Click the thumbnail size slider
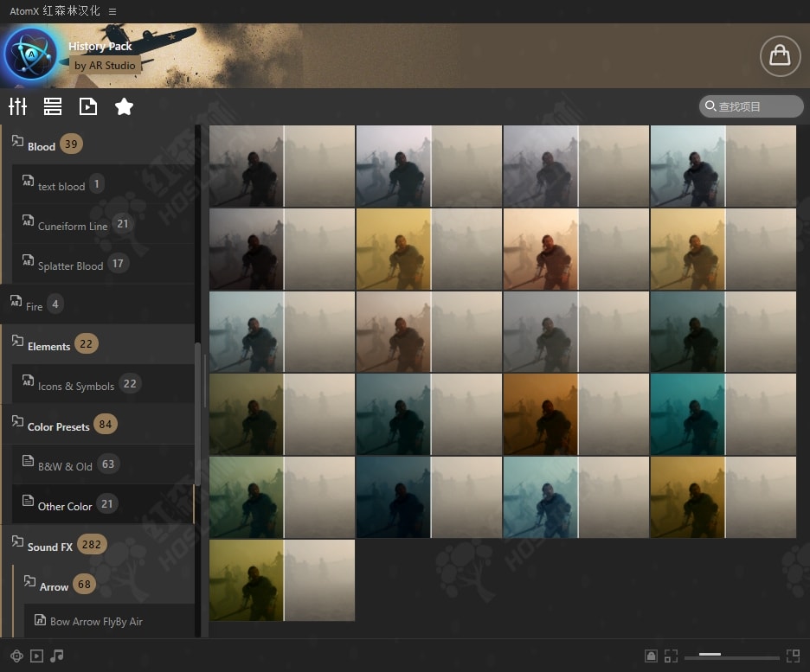Image resolution: width=810 pixels, height=672 pixels. pos(731,656)
